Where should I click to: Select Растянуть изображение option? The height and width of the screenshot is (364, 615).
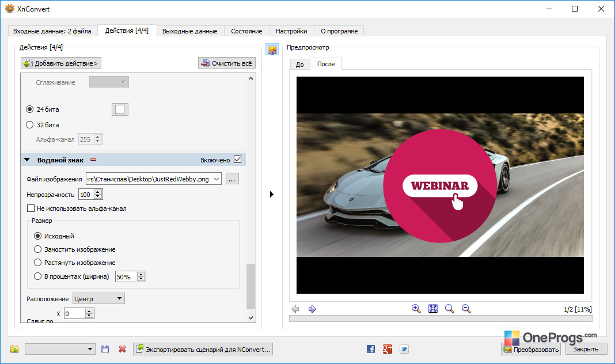(x=37, y=263)
